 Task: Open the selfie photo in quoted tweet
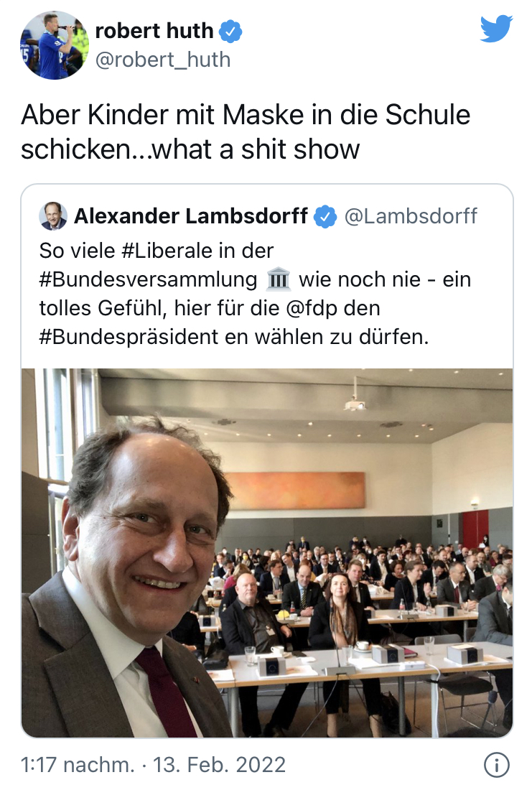(x=267, y=553)
